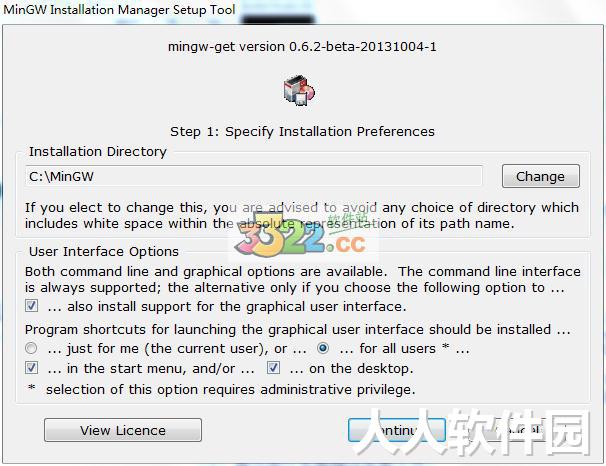606x466 pixels.
Task: Click the 'for all users' label text
Action: pyautogui.click(x=405, y=349)
